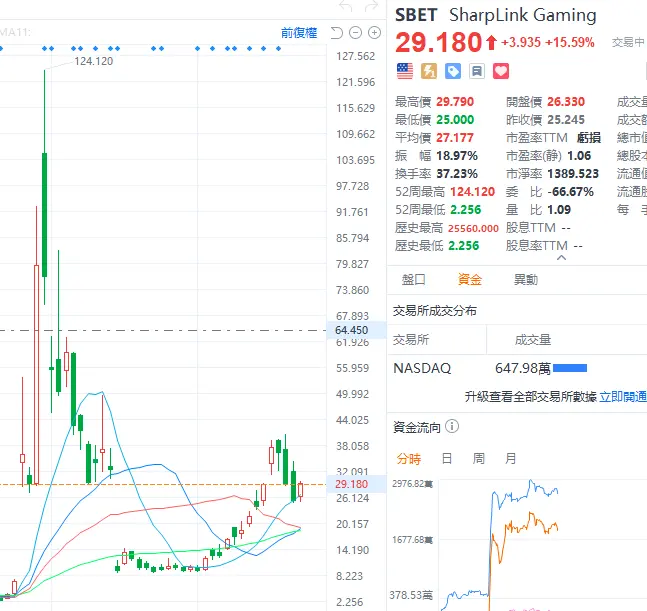Screen dimensions: 647x611
Task: Switch to the 資金 tab
Action: click(x=470, y=279)
